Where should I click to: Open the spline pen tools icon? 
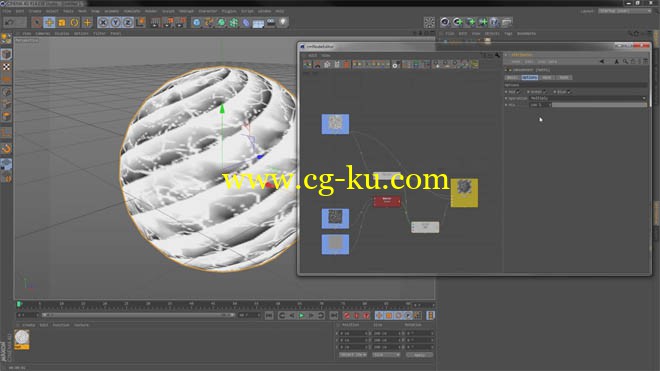click(209, 22)
